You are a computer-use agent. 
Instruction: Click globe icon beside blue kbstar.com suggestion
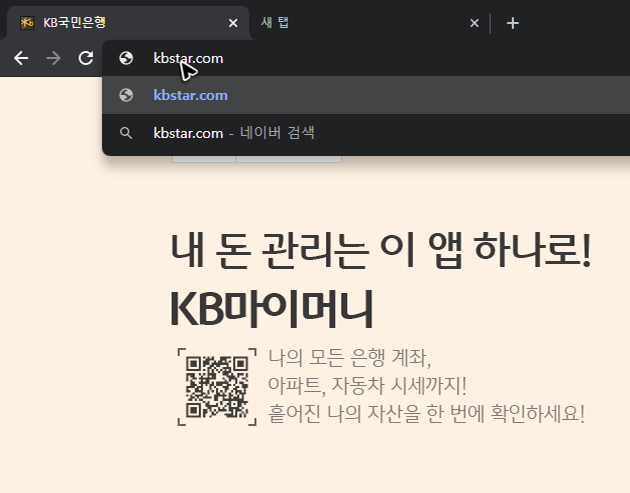coord(126,95)
